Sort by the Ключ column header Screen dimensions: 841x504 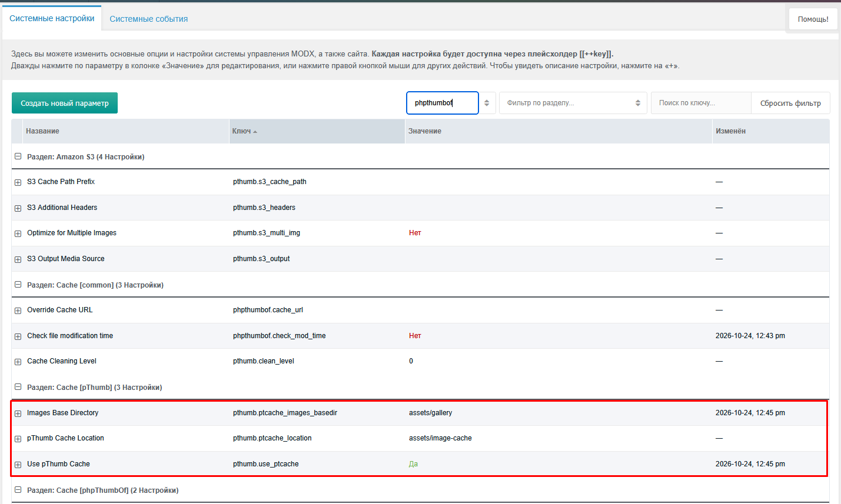tap(317, 131)
